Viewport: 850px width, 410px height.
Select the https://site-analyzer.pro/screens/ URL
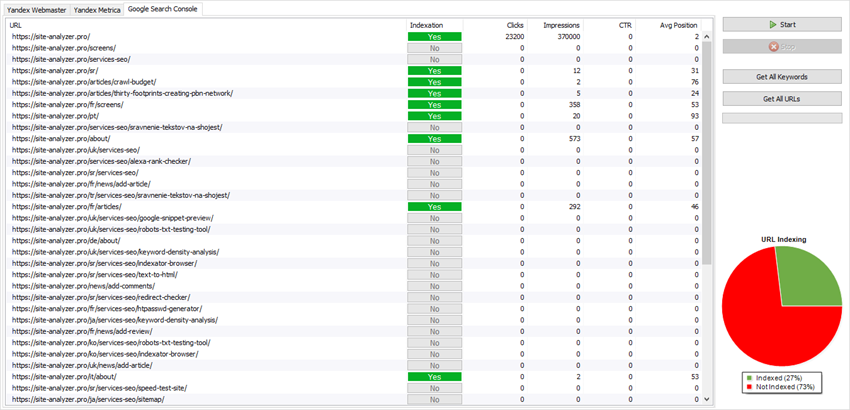[63, 48]
